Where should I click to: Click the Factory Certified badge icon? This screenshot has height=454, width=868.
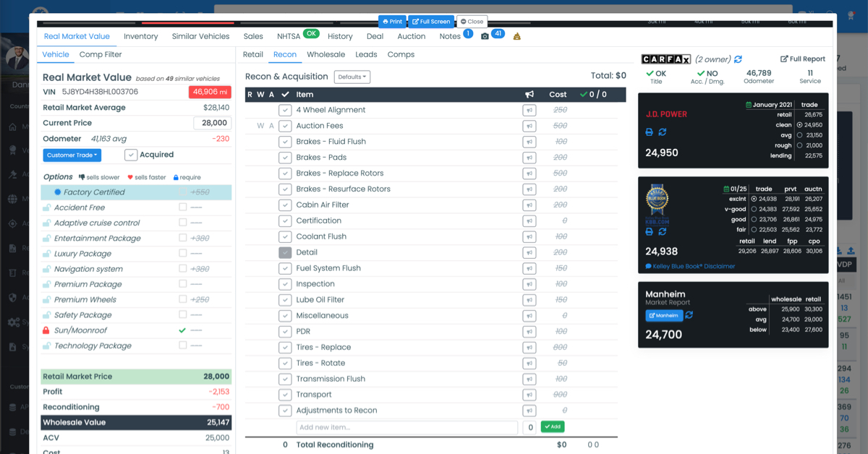click(x=58, y=192)
